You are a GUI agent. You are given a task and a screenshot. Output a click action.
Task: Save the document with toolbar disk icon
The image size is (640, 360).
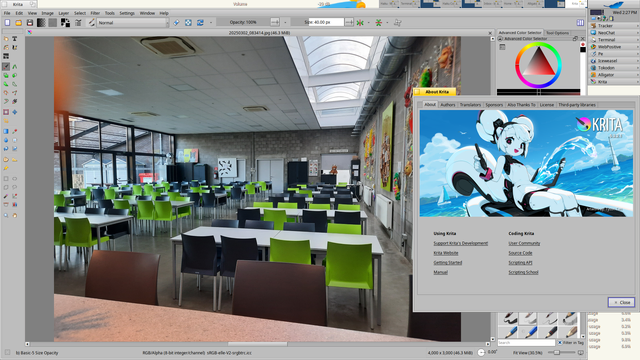tap(30, 23)
